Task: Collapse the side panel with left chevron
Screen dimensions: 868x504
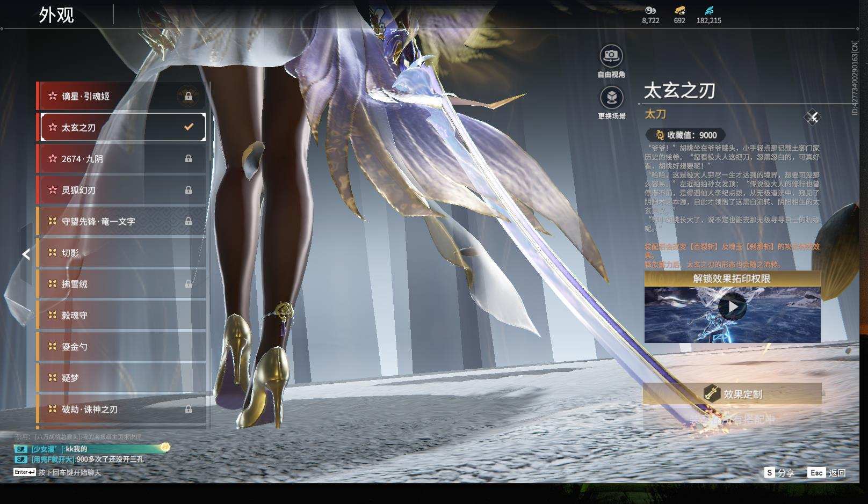Action: click(26, 254)
